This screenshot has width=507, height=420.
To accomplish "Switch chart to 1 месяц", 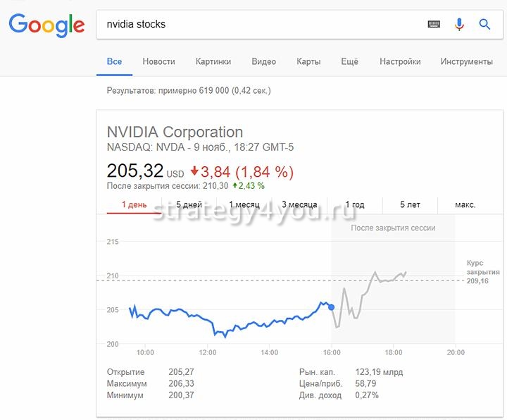I will tap(244, 205).
